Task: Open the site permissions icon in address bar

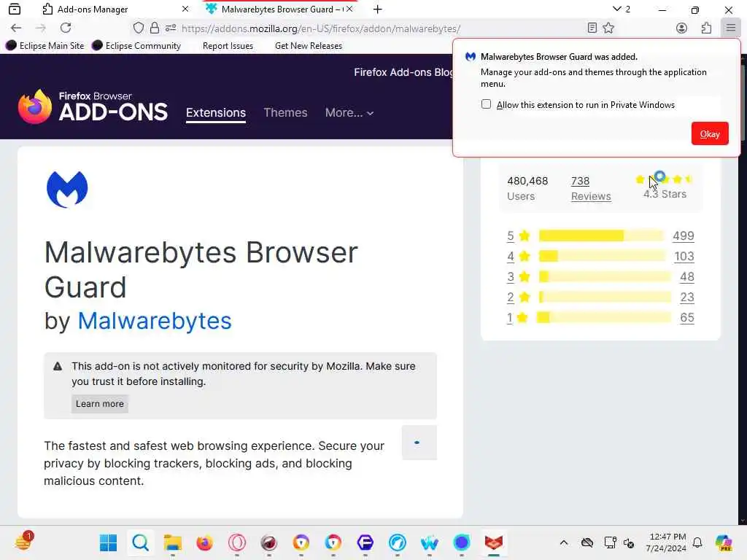Action: [x=171, y=28]
